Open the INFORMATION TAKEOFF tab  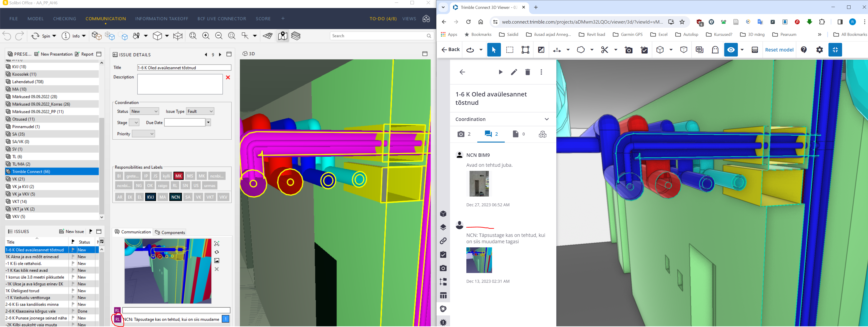click(162, 19)
